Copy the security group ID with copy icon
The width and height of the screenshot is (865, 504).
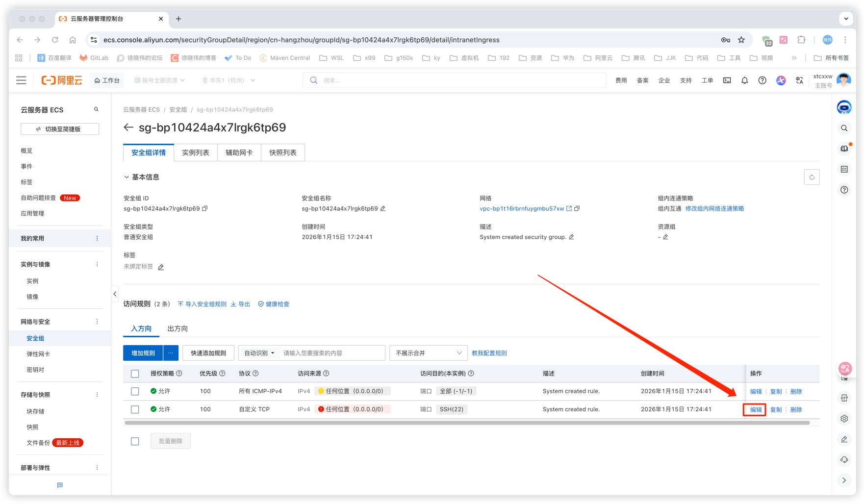[x=205, y=208]
